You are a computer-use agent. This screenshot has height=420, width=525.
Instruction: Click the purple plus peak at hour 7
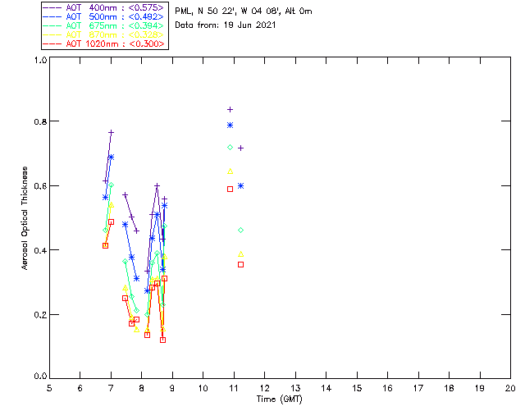(112, 133)
